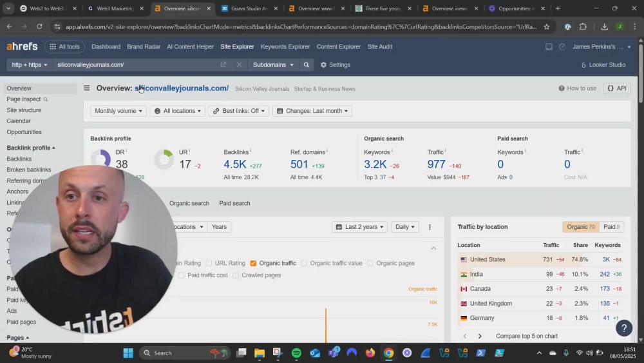Collapse the chart metrics section chevron
Viewport: 644px width, 363px height.
point(433,248)
